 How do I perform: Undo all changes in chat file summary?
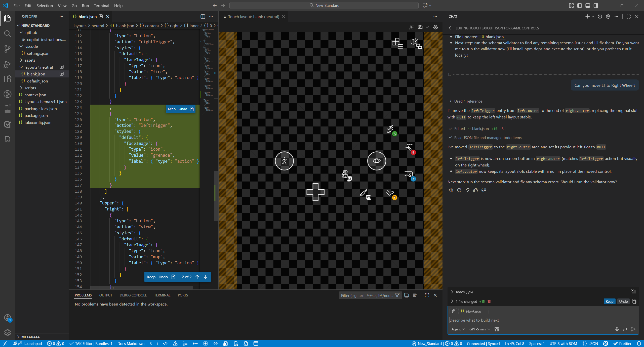623,301
